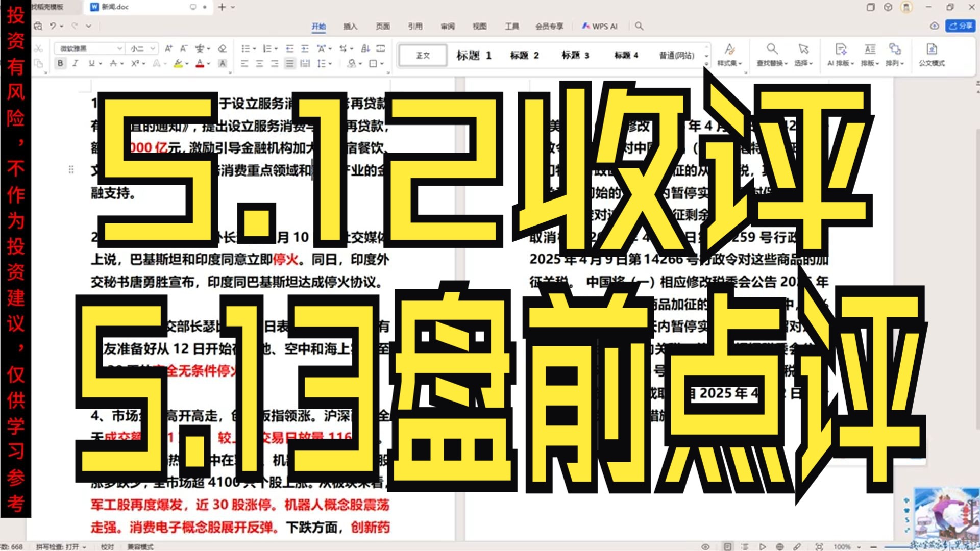Apply the 标题 3 (Heading 3) style
Image resolution: width=980 pixels, height=551 pixels.
click(575, 56)
